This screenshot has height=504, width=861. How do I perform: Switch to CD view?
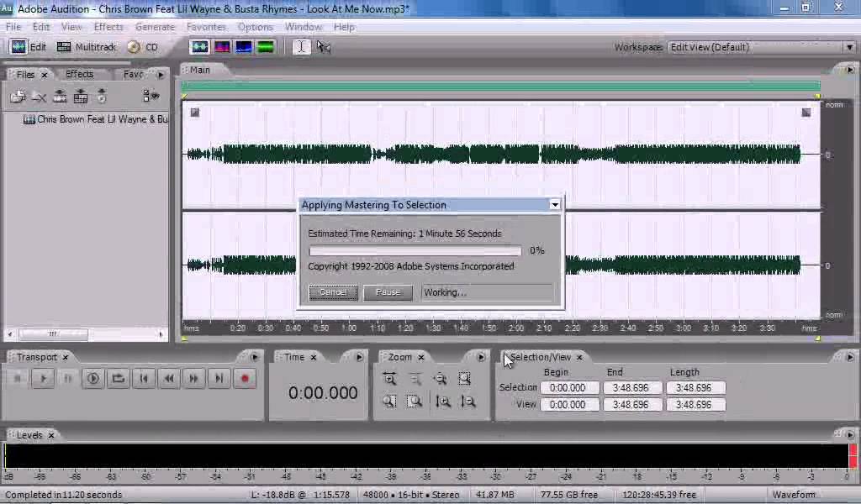[x=143, y=47]
